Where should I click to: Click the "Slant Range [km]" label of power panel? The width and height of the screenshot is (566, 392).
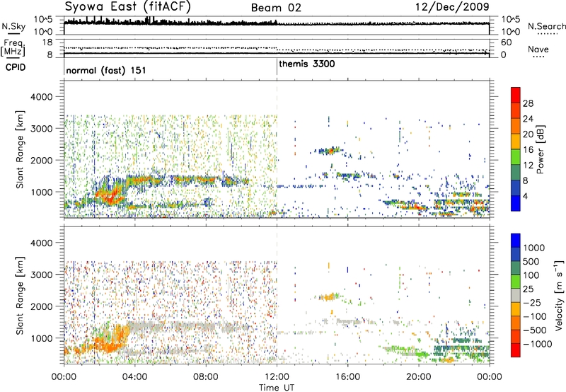[20, 149]
